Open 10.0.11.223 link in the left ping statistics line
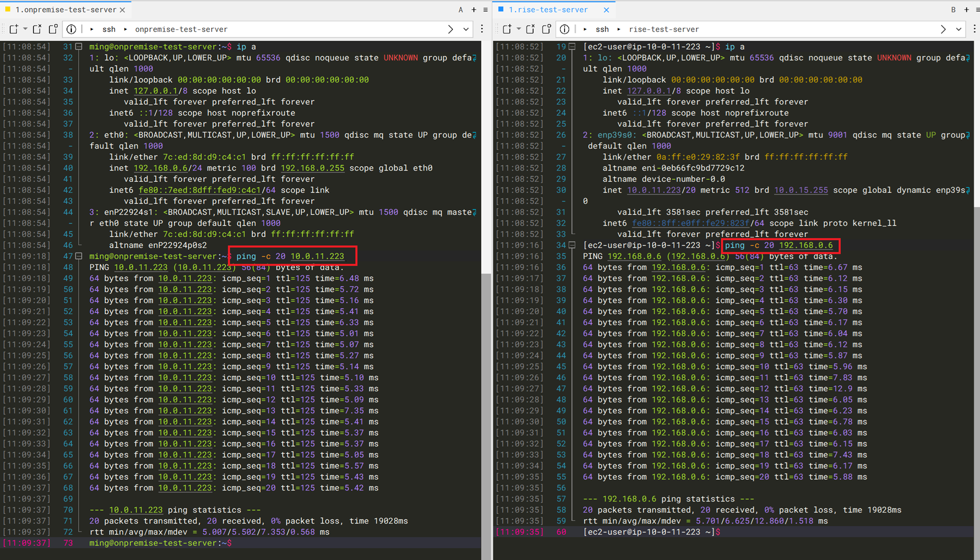 (x=136, y=510)
